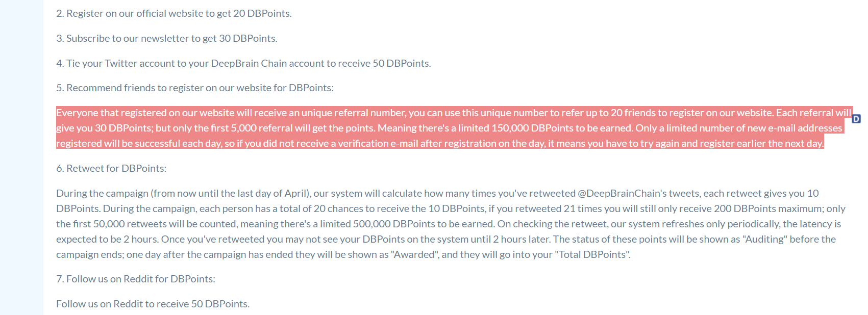The height and width of the screenshot is (315, 868).
Task: Click the 'Recommend friends to register' heading
Action: pyautogui.click(x=194, y=88)
